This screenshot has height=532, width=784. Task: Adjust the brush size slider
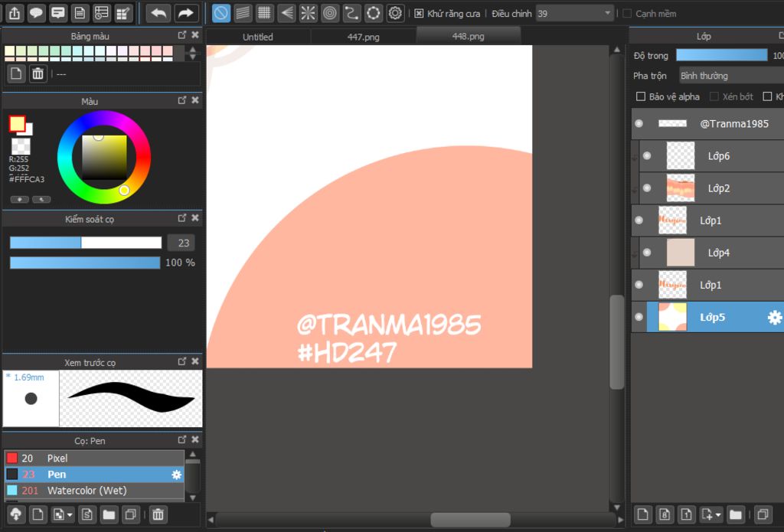tap(86, 243)
